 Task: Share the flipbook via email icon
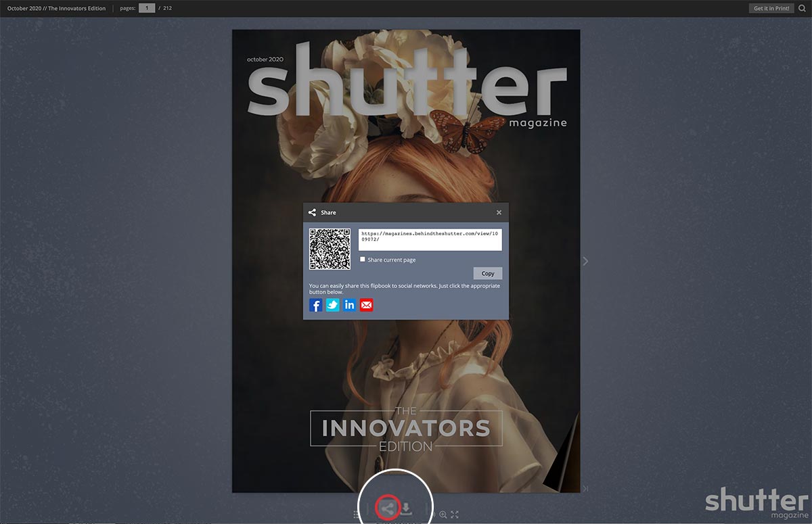(x=367, y=305)
